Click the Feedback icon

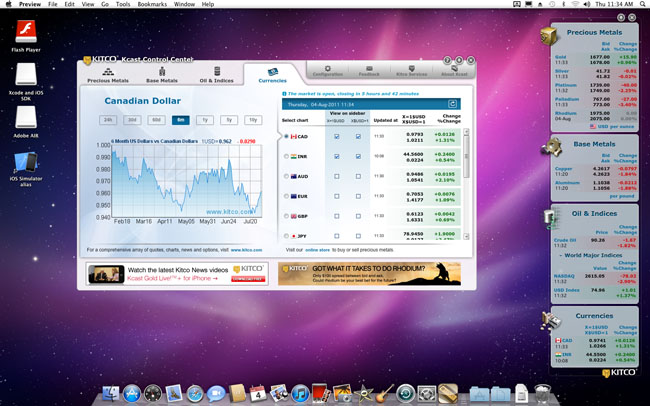click(x=369, y=71)
